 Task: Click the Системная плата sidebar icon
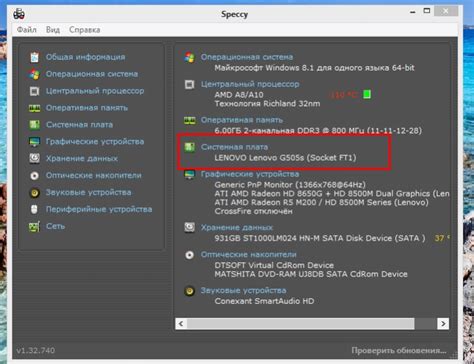pos(34,125)
